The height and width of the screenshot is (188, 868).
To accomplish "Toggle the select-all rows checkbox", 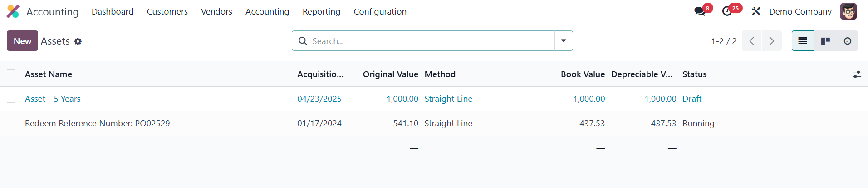I will [11, 74].
